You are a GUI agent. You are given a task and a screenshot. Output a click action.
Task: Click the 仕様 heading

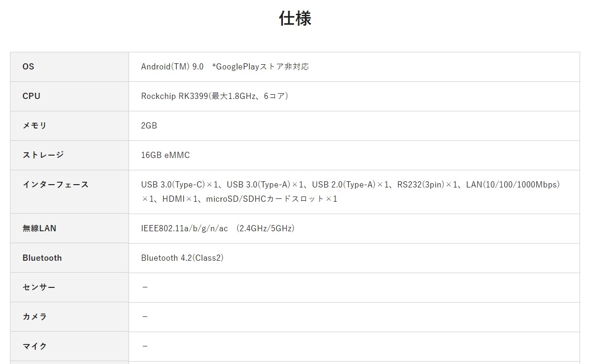(x=295, y=19)
